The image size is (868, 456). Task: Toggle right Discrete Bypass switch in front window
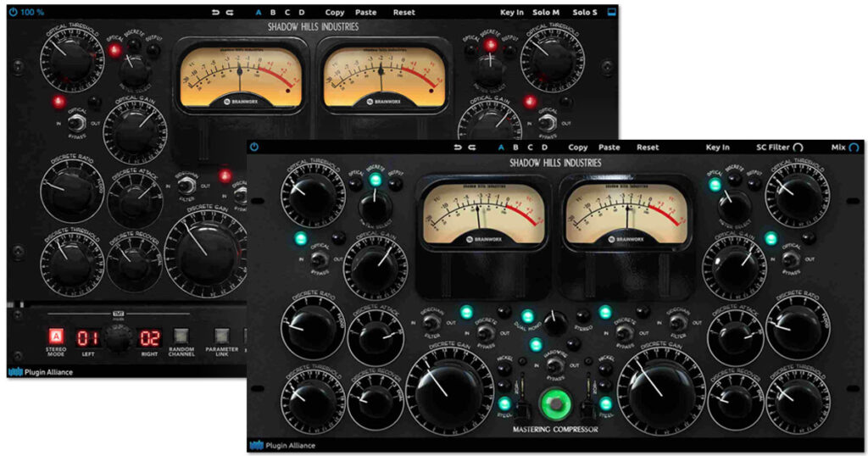click(625, 333)
